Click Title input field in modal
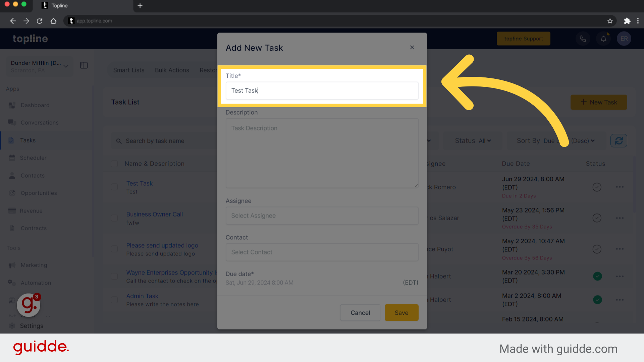This screenshot has width=644, height=362. 322,90
